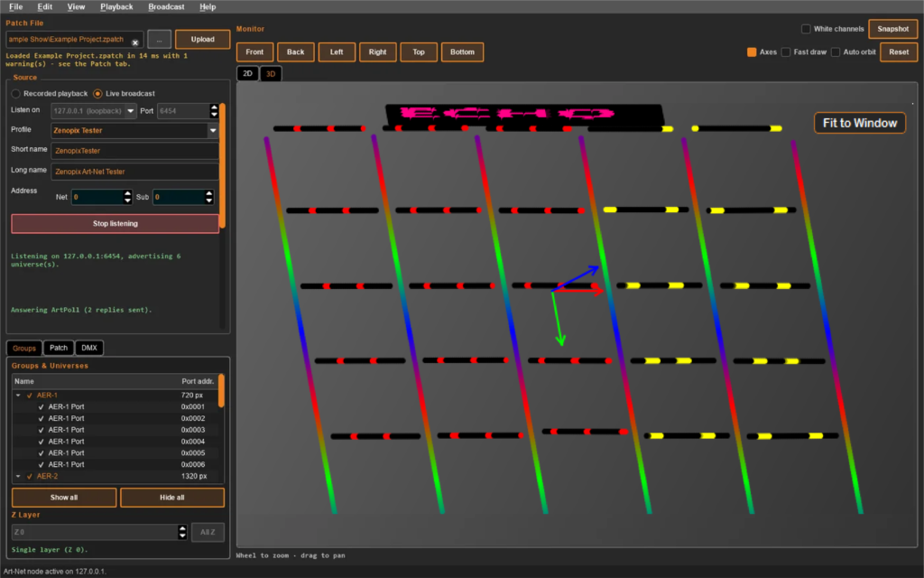Toggle checkmark for AER-1 Port 0x0001
This screenshot has height=578, width=924.
tap(41, 407)
